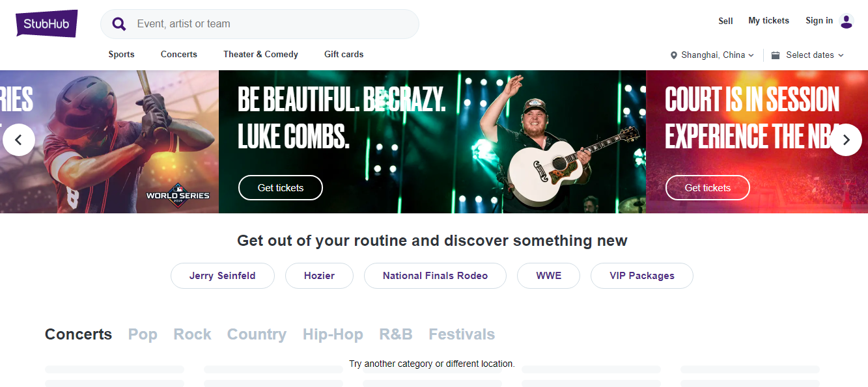Screen dimensions: 868x387
Task: Click the purple search magnifier icon
Action: (119, 24)
